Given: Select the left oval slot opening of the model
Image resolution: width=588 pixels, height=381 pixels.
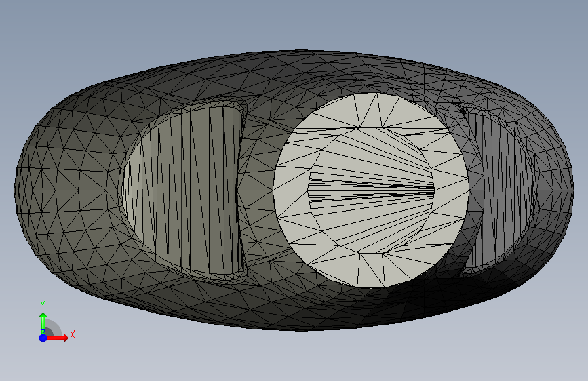Looking at the screenshot, I should [182, 189].
